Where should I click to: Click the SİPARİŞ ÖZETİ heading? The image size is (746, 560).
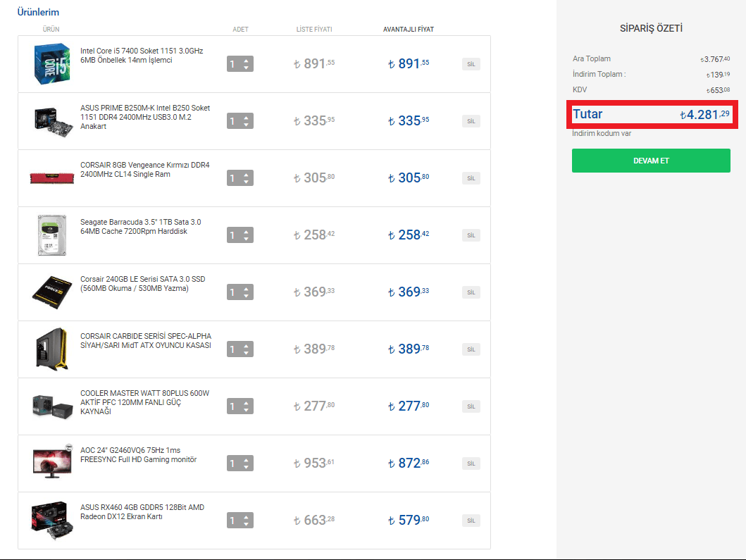click(x=651, y=29)
